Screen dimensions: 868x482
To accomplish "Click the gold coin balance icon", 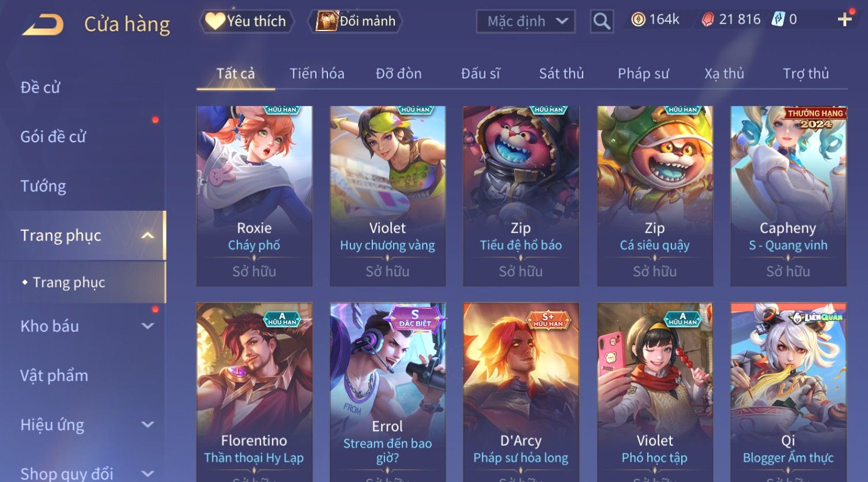I will click(x=638, y=20).
